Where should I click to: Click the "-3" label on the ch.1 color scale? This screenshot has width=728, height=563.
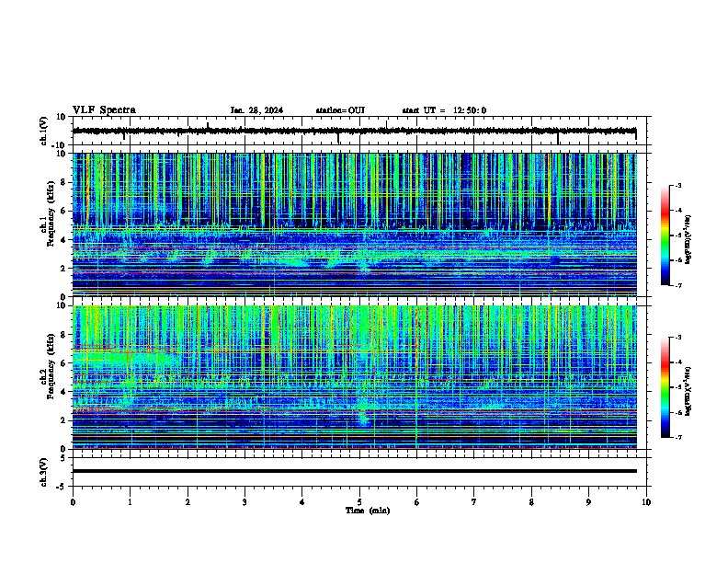tap(677, 185)
